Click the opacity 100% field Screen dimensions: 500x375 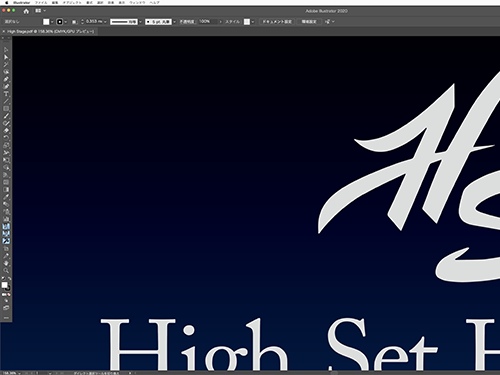point(208,22)
